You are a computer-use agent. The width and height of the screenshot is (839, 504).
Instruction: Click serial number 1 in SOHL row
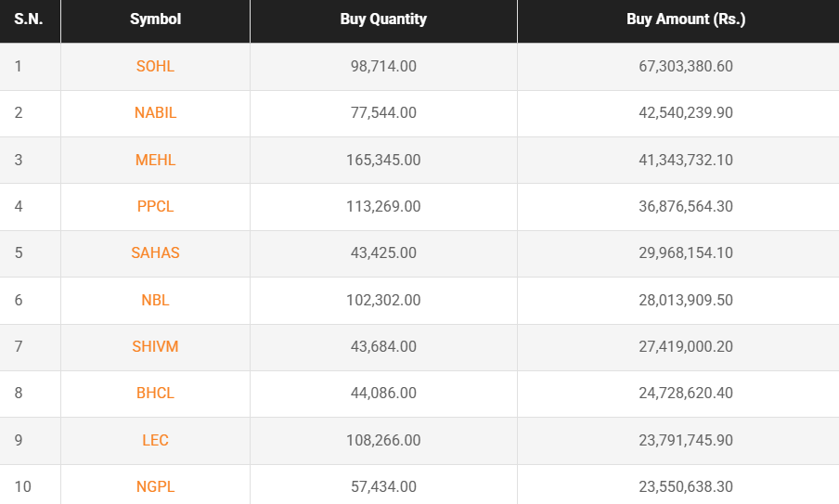pos(19,66)
